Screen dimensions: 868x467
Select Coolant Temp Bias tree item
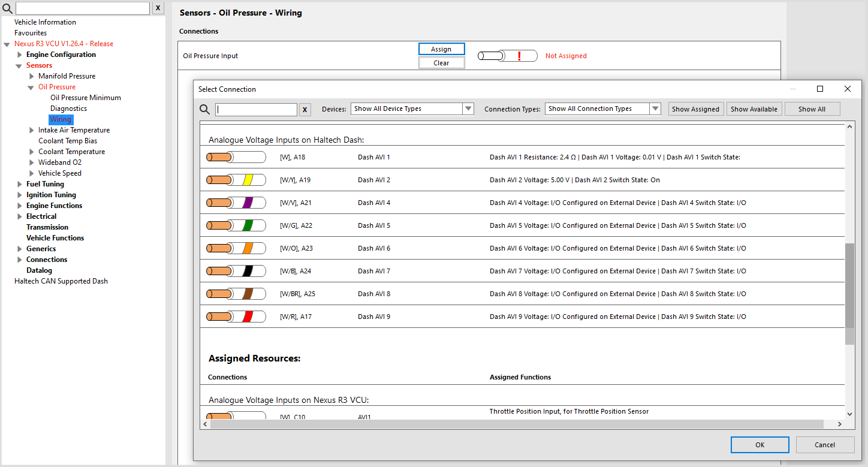[68, 141]
